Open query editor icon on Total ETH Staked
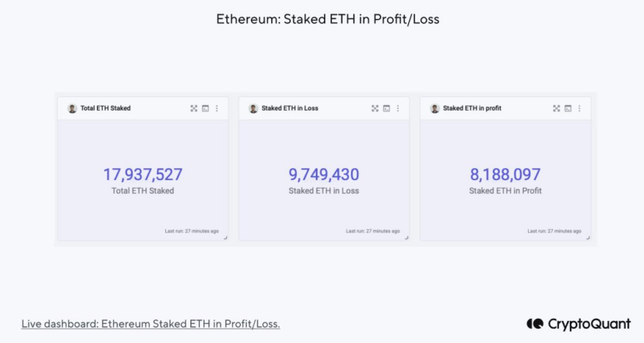This screenshot has height=343, width=644. coord(205,108)
